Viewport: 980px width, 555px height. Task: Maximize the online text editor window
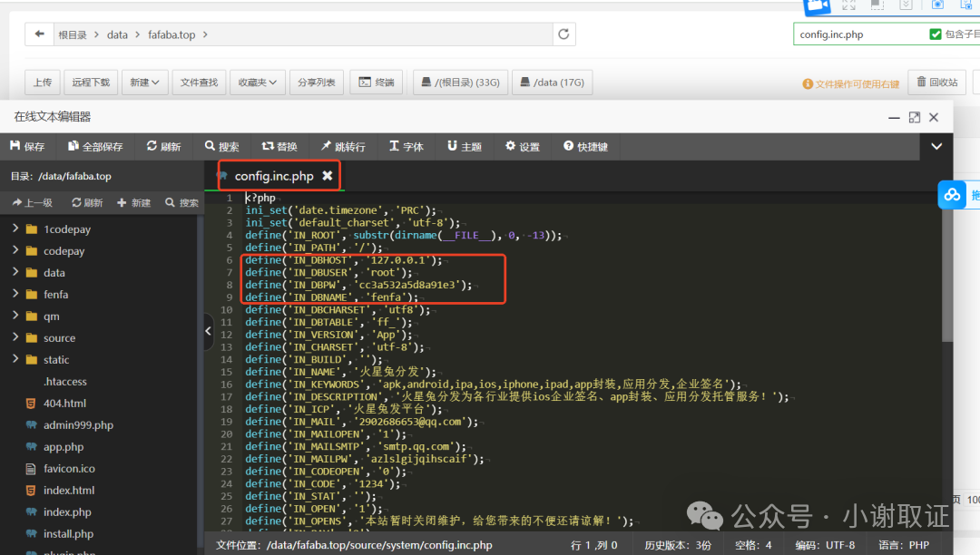pyautogui.click(x=915, y=117)
